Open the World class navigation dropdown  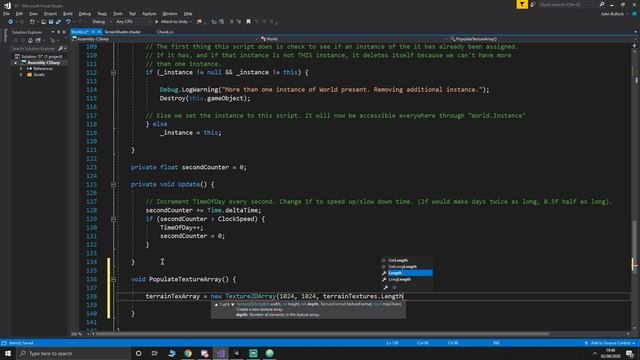point(353,39)
